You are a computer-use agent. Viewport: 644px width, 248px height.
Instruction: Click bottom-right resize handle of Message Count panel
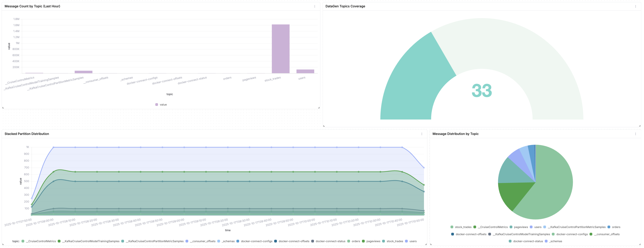click(x=319, y=107)
